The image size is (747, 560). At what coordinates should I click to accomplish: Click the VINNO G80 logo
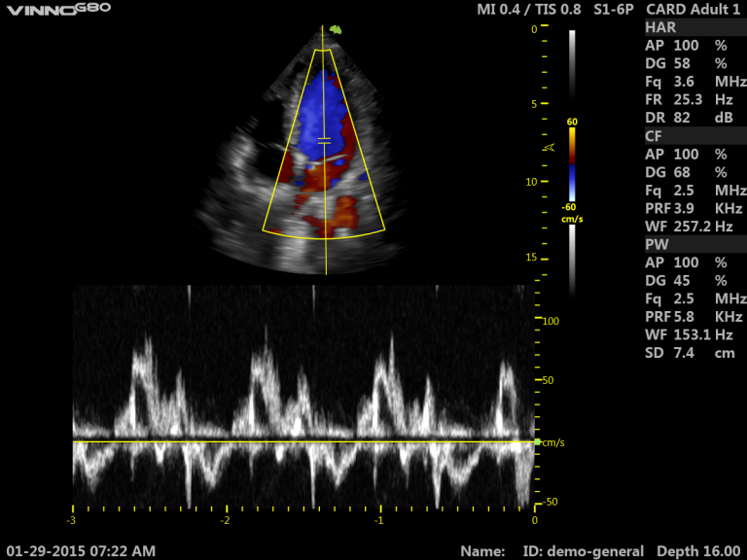click(x=57, y=9)
